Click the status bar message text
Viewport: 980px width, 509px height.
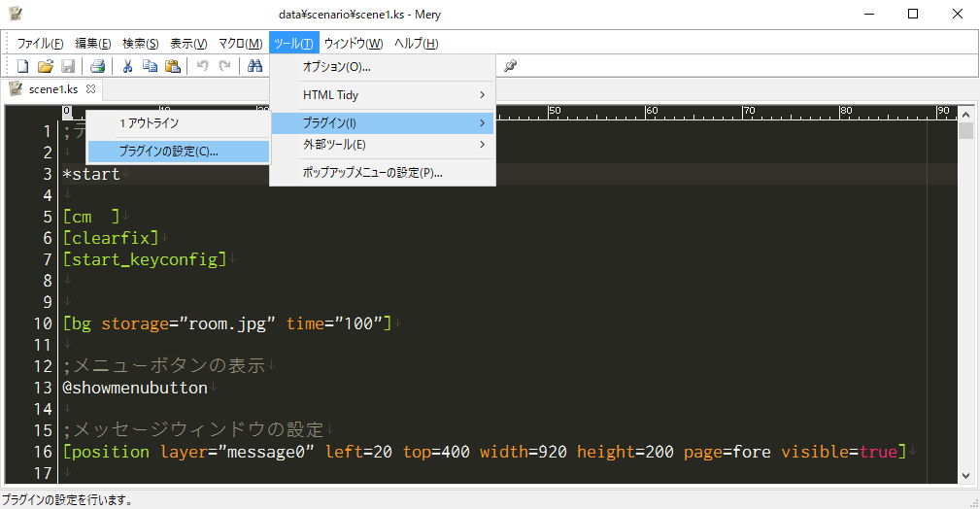point(67,500)
